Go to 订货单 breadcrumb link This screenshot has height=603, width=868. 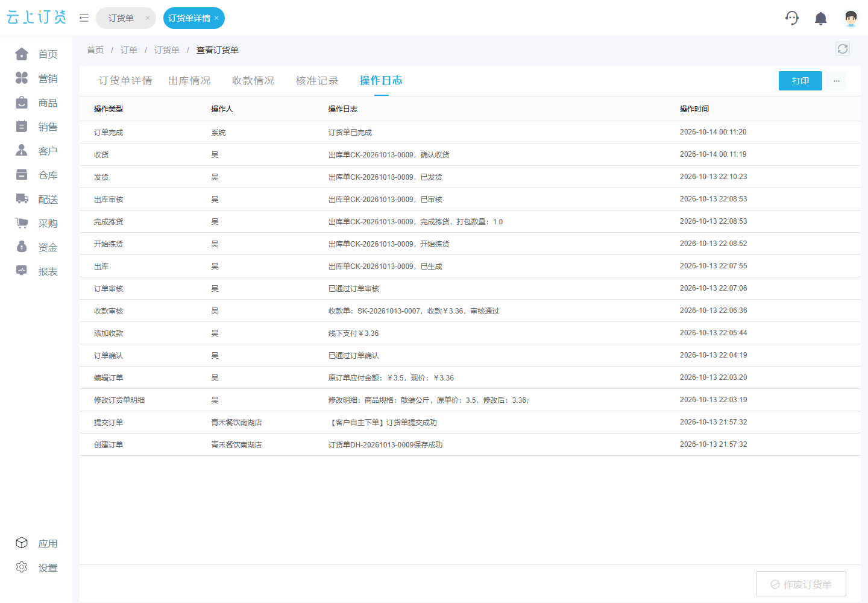[x=167, y=50]
